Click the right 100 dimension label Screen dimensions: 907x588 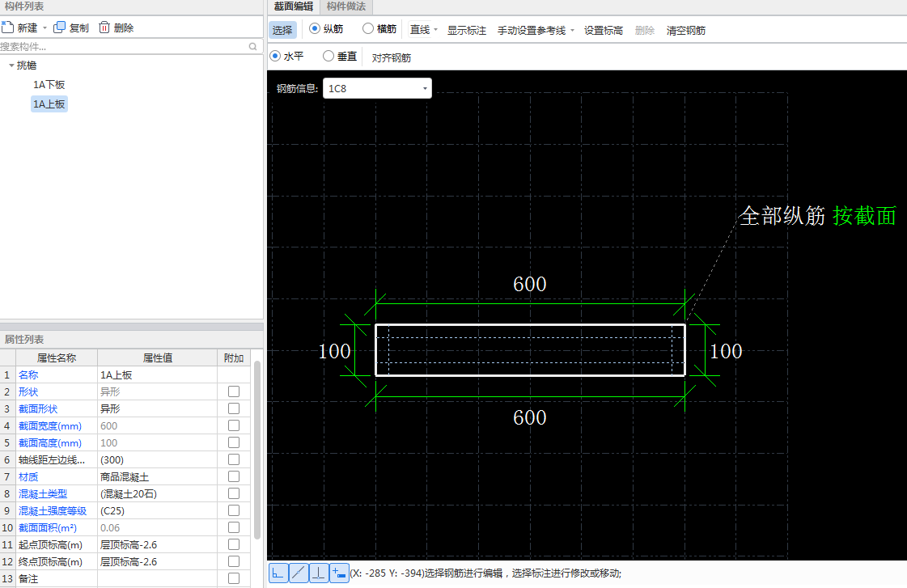[726, 351]
